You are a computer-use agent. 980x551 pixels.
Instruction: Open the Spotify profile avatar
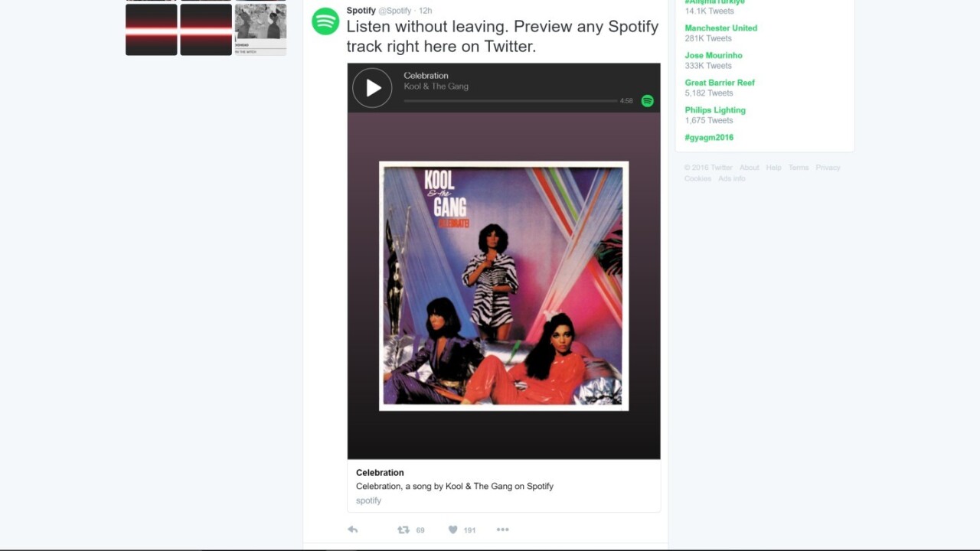click(x=325, y=21)
